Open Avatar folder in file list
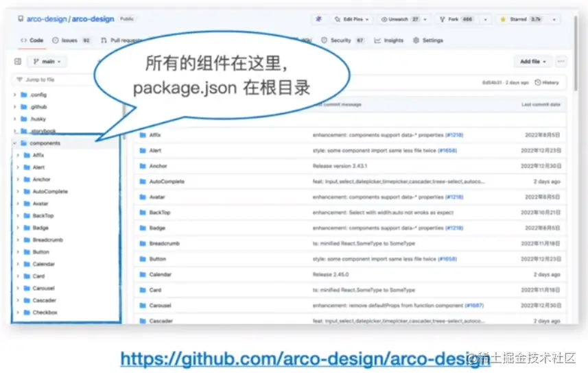 coord(156,197)
